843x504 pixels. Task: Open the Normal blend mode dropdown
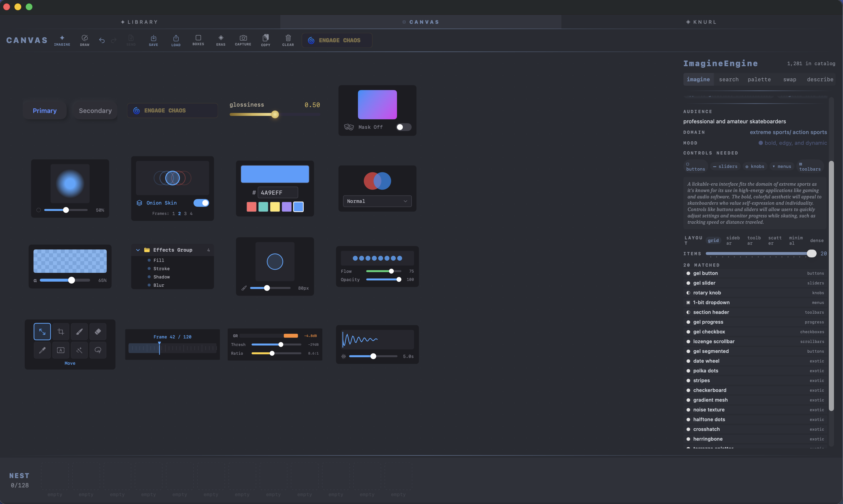point(377,201)
